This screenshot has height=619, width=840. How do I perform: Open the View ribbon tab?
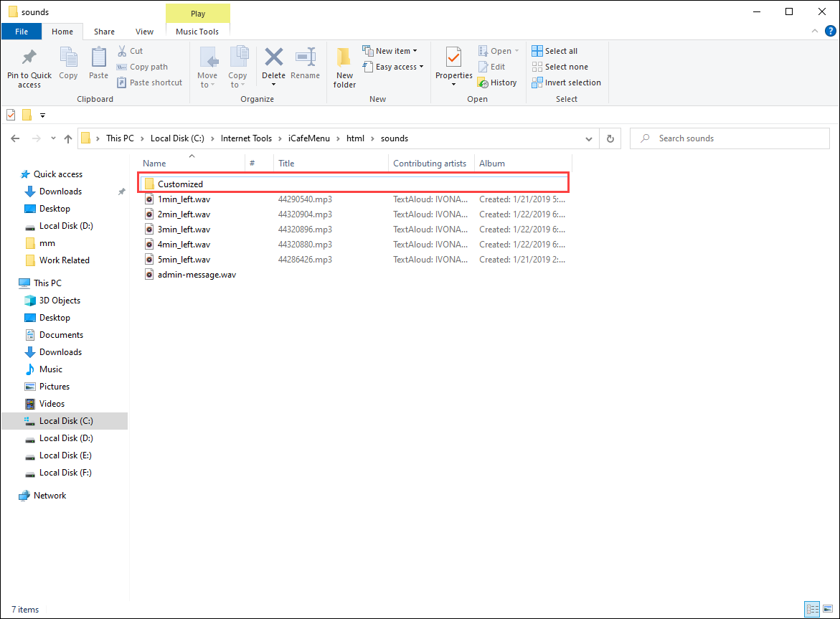(x=144, y=32)
